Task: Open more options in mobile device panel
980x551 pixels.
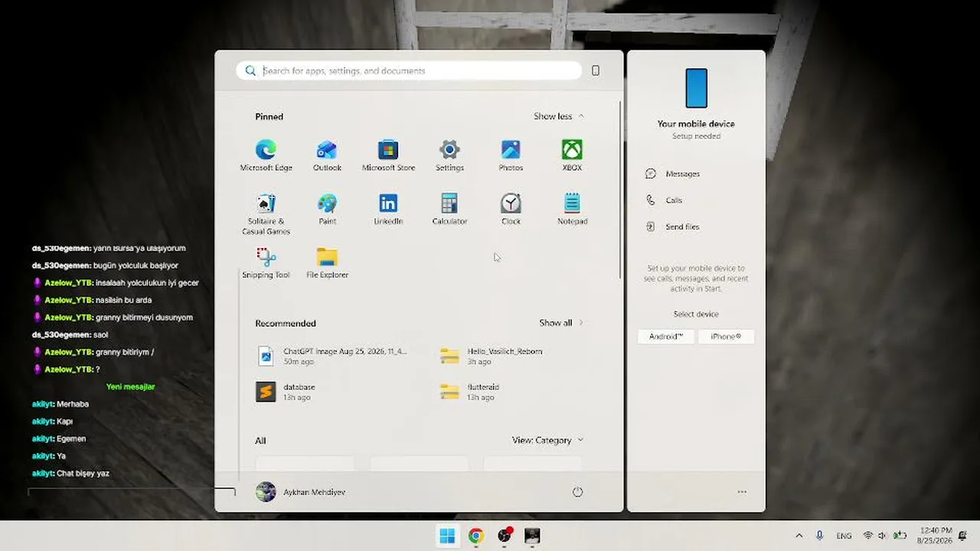Action: [742, 492]
